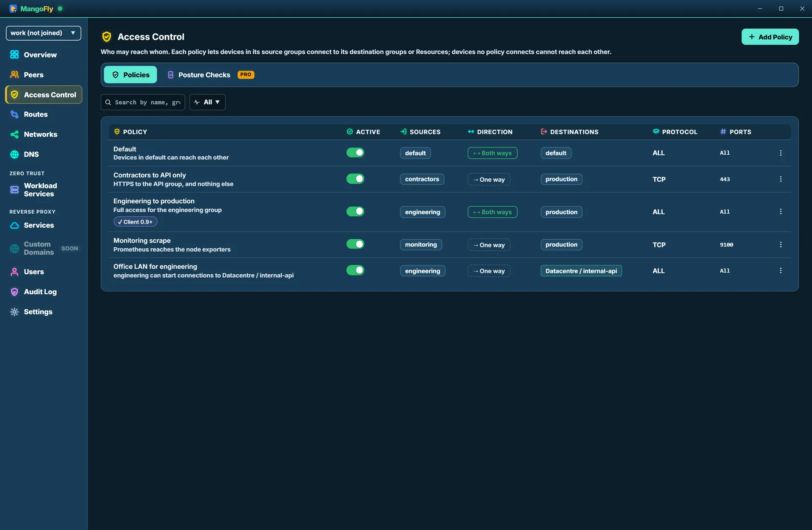This screenshot has height=530, width=812.
Task: Switch off Engineering to production policy
Action: point(355,211)
